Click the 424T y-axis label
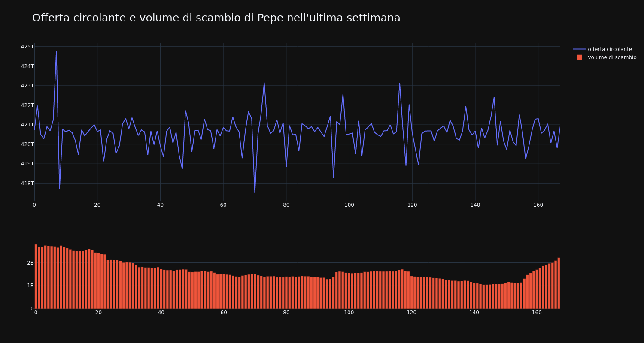Screen dimensions: 644x343 [x=27, y=66]
